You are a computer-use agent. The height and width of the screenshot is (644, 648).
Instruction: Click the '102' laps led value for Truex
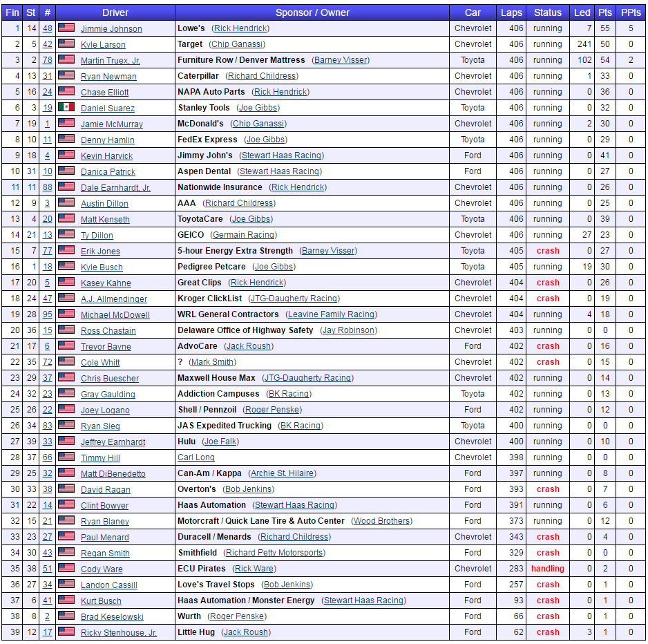584,60
